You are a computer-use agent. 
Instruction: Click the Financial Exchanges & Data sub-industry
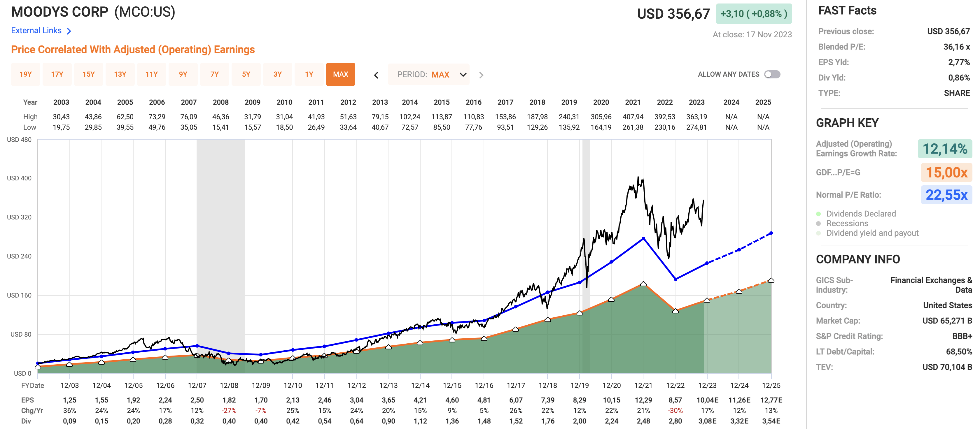(931, 285)
